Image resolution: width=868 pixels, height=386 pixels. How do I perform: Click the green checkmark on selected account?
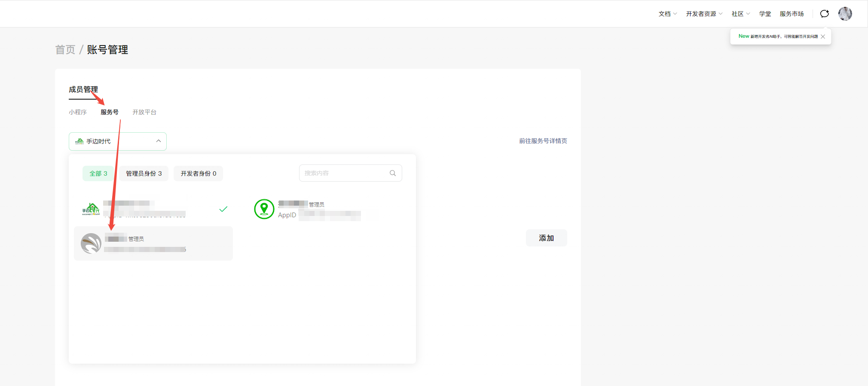(223, 209)
